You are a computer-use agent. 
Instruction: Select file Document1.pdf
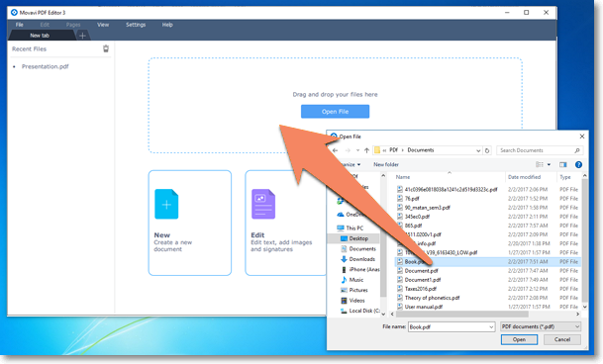click(423, 280)
